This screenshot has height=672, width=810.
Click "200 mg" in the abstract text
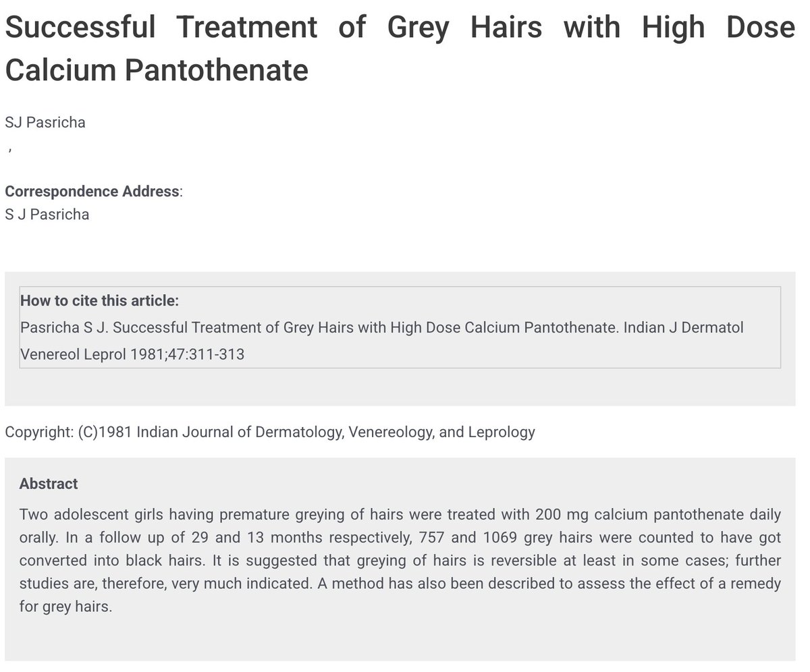(560, 515)
